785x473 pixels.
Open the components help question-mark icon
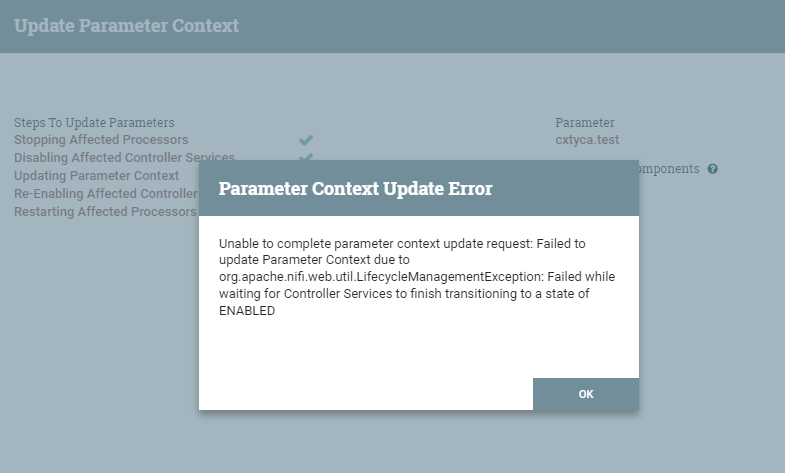click(x=712, y=169)
